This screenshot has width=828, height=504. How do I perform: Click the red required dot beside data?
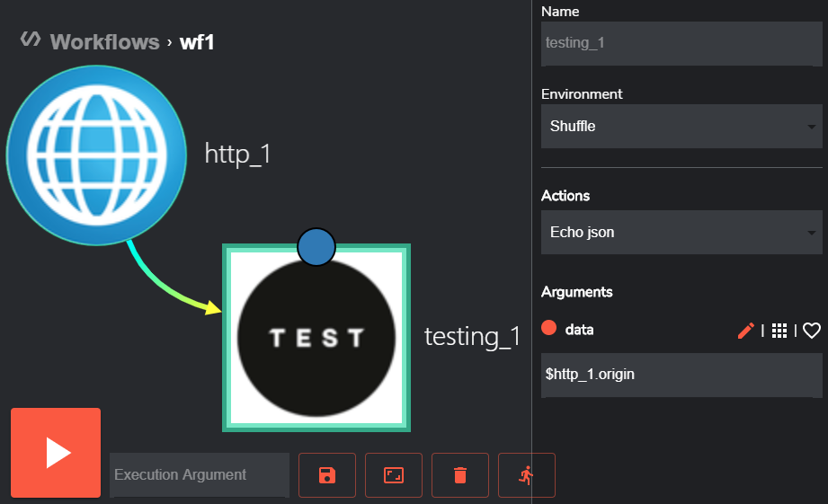(548, 328)
